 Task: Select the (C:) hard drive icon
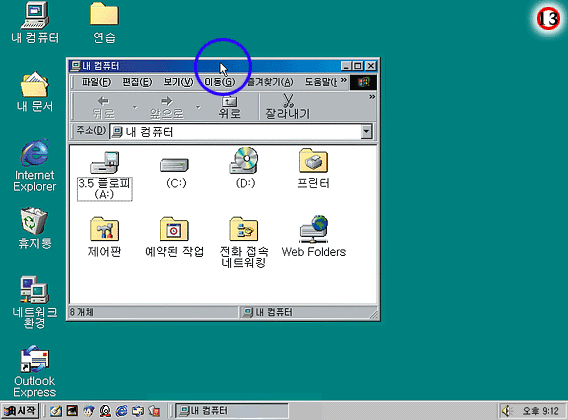coord(174,165)
